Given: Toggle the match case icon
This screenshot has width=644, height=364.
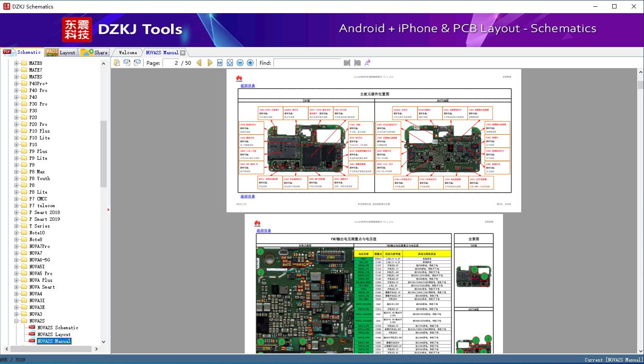Looking at the screenshot, I should pos(368,63).
